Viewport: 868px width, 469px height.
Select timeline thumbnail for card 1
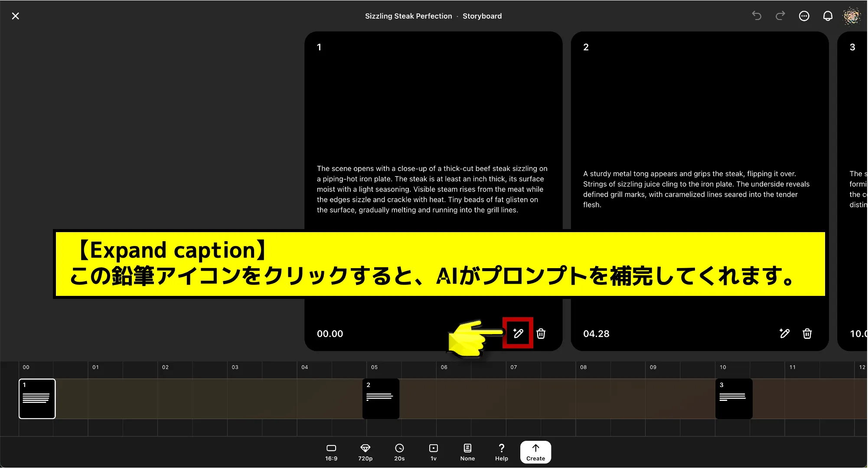tap(37, 399)
